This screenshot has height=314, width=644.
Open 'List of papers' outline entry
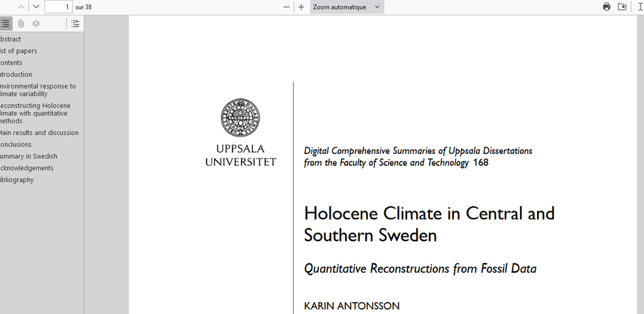19,51
